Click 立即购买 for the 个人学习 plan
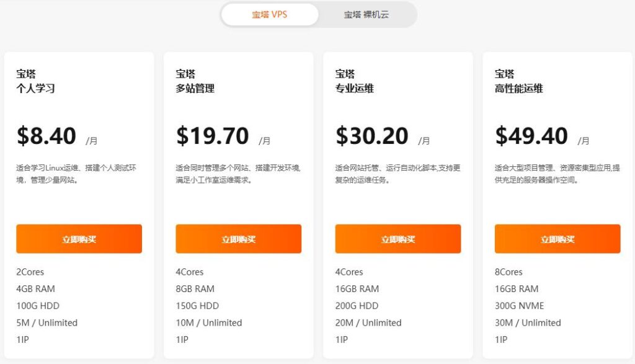The image size is (635, 364). [x=79, y=239]
